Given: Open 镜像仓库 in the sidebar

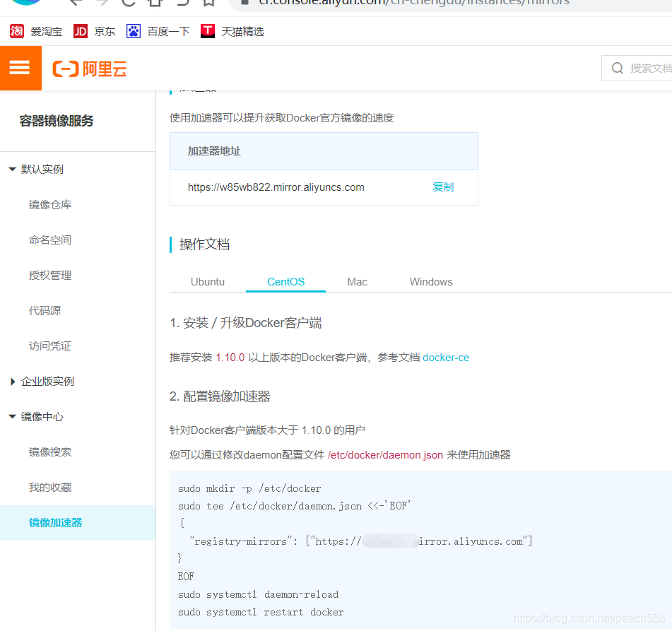Looking at the screenshot, I should [x=50, y=205].
